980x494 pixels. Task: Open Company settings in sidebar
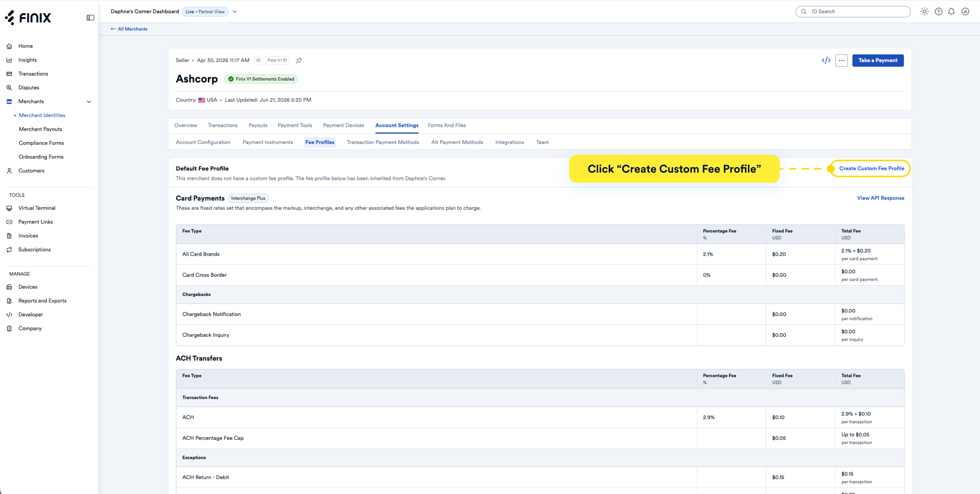pyautogui.click(x=30, y=328)
